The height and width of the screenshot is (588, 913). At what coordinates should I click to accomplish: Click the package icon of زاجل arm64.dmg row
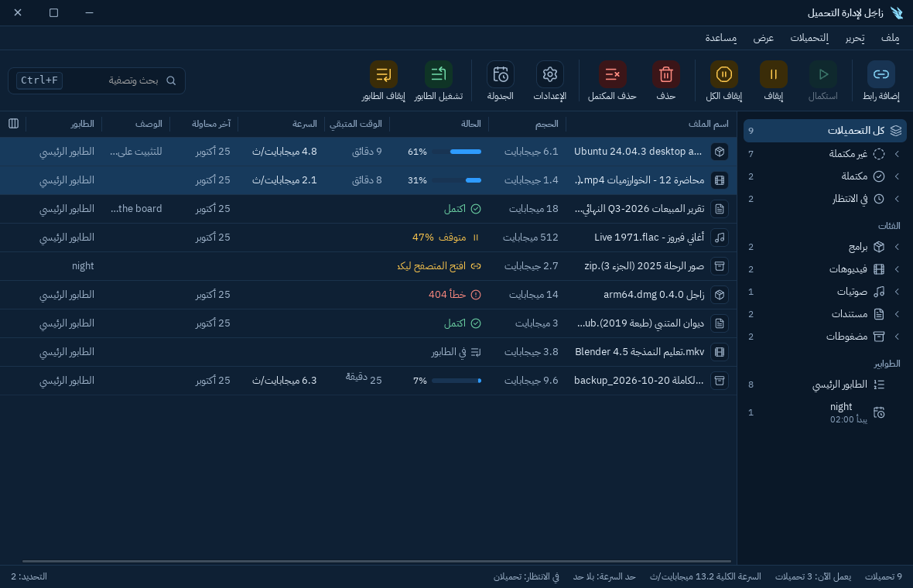coord(720,295)
